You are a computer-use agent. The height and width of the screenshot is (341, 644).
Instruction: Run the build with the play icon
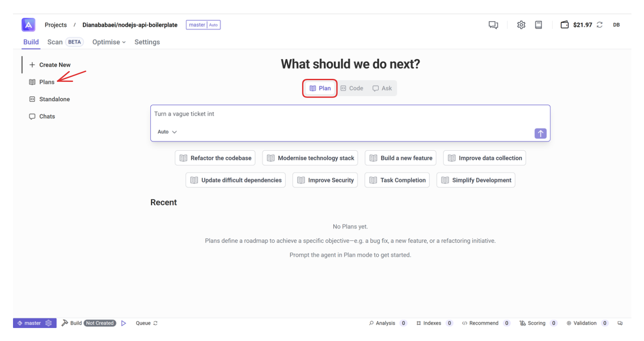124,323
